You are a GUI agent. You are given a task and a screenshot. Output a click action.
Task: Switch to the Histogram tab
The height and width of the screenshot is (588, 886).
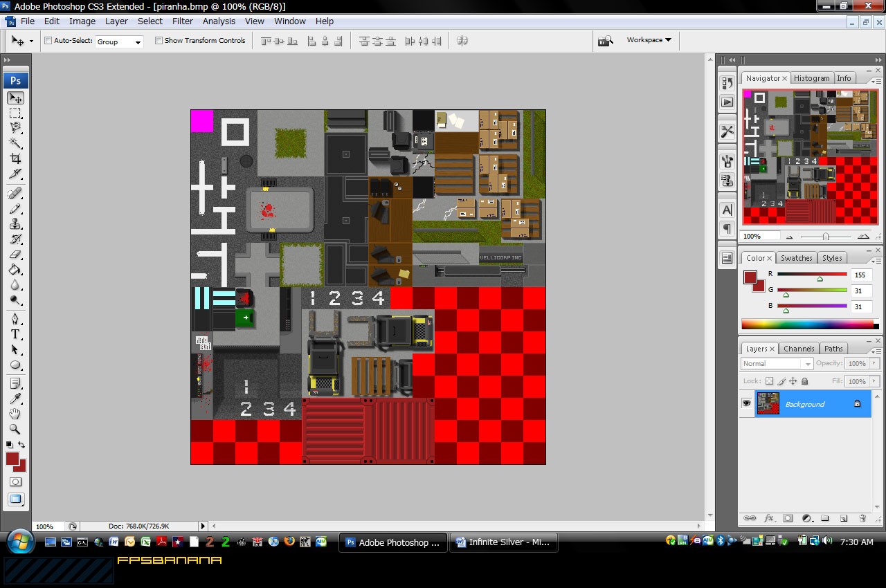(811, 78)
